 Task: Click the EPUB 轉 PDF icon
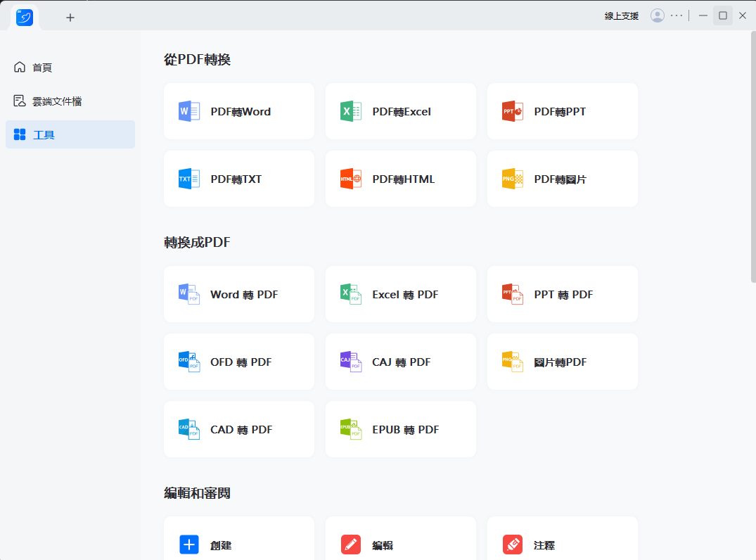pos(351,429)
